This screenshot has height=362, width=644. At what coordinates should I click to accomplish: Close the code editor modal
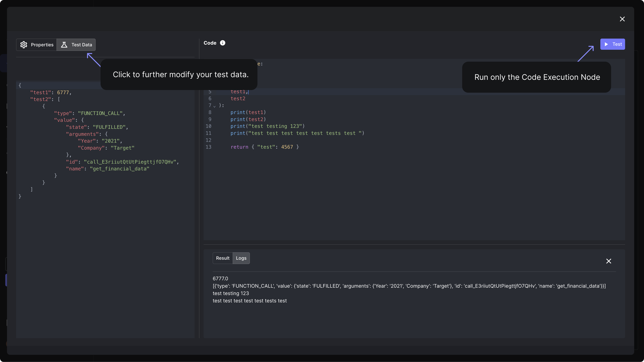point(622,19)
